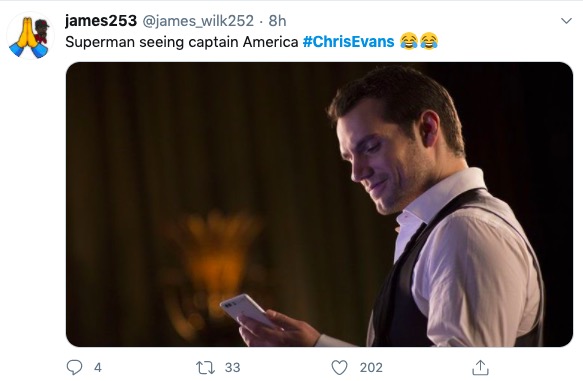Click the second laughing-crying emoji
Viewport: 583px width, 381px height.
coord(429,41)
